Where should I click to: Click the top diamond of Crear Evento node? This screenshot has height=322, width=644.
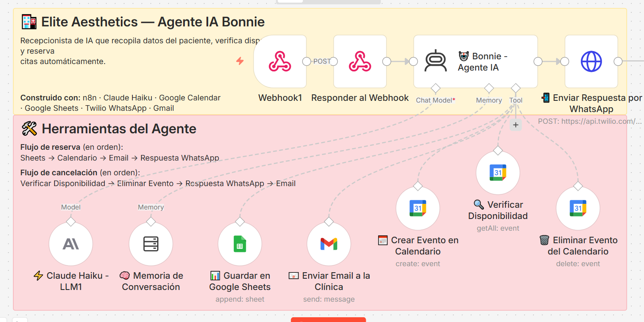pyautogui.click(x=418, y=186)
